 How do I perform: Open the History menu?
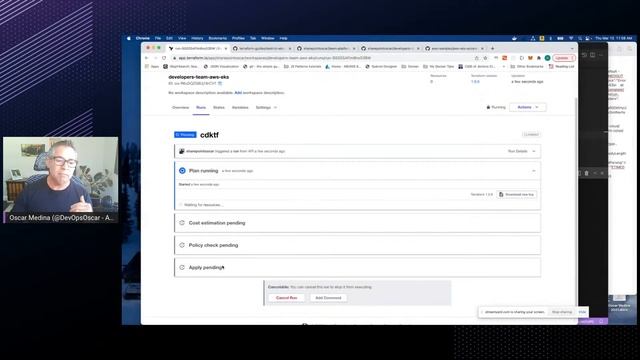[197, 38]
